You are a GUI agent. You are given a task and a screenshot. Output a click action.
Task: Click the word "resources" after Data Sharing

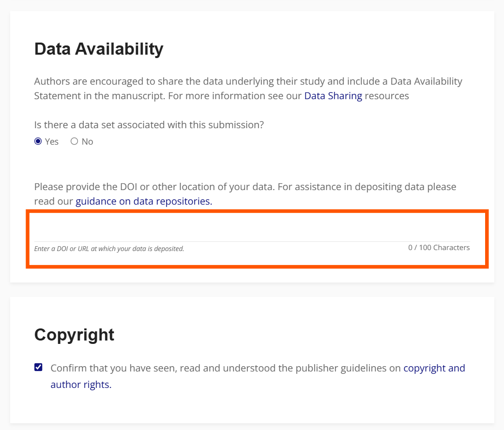(387, 96)
